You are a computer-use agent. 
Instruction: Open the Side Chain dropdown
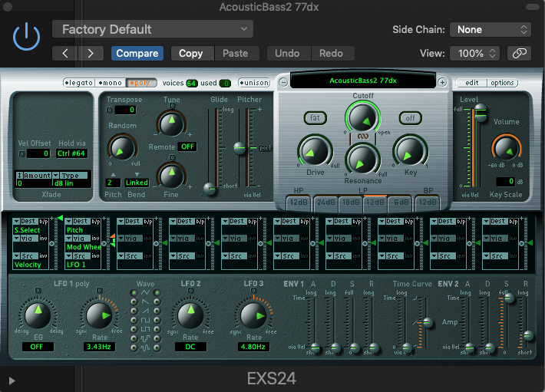(490, 29)
